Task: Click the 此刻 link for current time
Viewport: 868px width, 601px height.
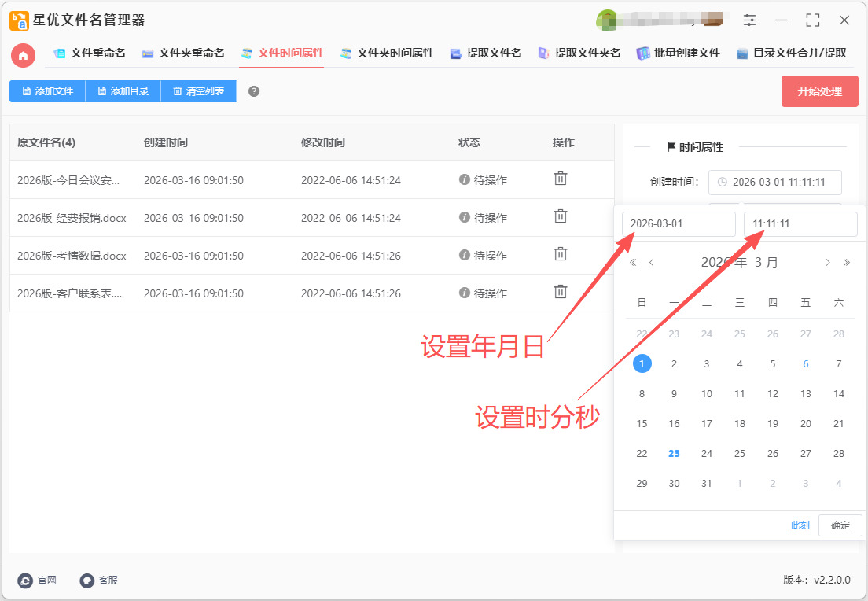Action: pos(800,525)
